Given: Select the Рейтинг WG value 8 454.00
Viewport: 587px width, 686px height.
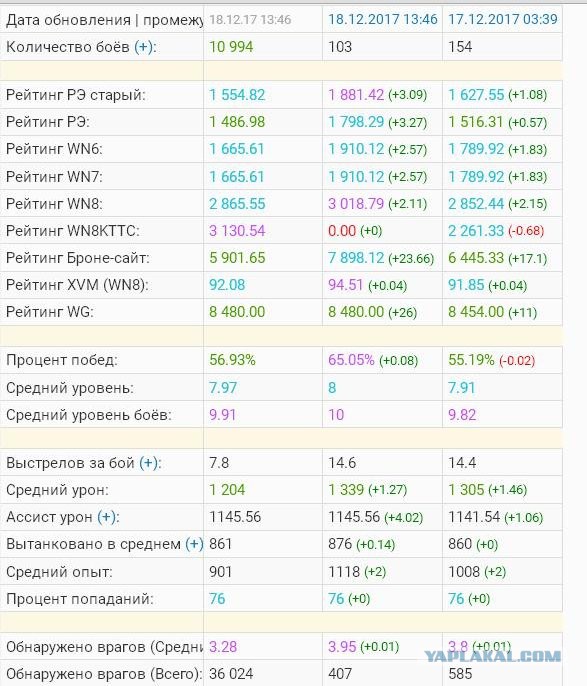Looking at the screenshot, I should point(476,312).
